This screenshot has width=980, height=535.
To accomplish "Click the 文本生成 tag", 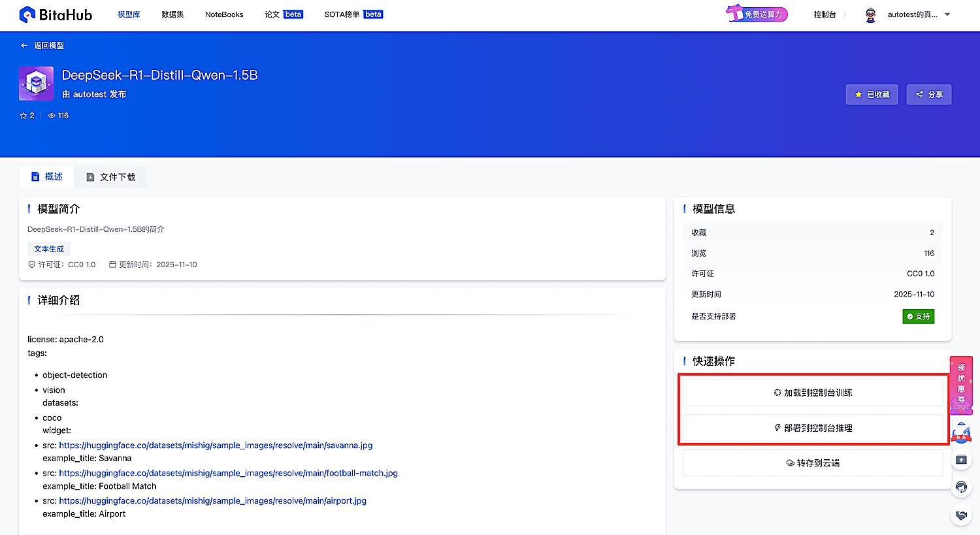I will click(x=49, y=249).
